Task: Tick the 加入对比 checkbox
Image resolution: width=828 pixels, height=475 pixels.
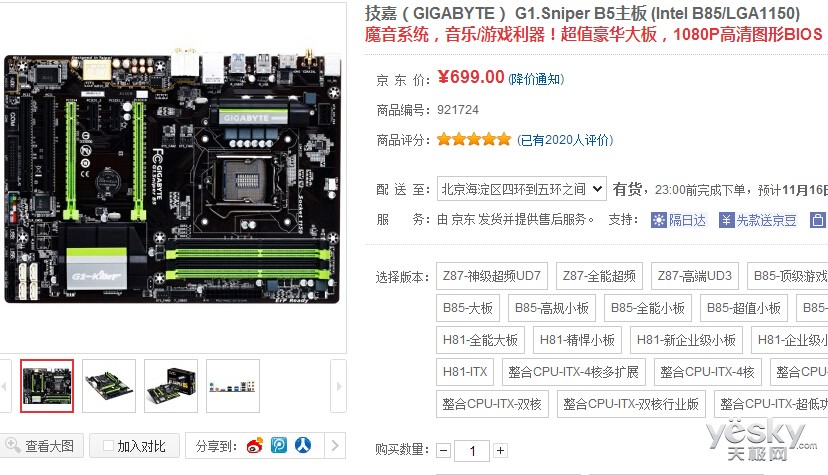Action: (x=108, y=446)
